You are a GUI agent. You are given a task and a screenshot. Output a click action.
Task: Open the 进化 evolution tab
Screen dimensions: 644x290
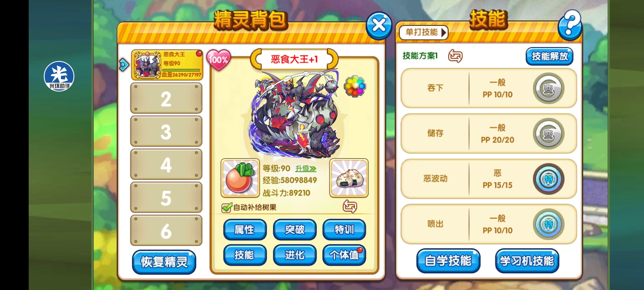click(295, 255)
